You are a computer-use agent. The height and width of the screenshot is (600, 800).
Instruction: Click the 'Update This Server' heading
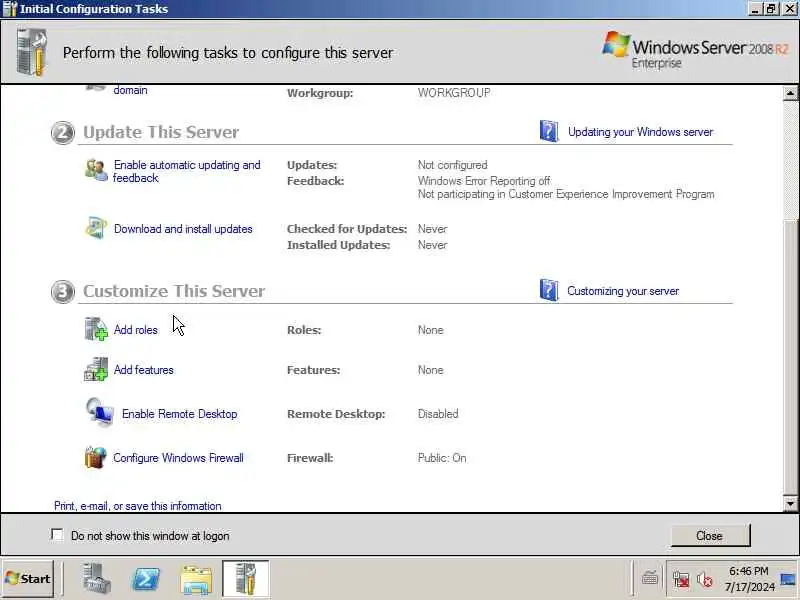(161, 132)
